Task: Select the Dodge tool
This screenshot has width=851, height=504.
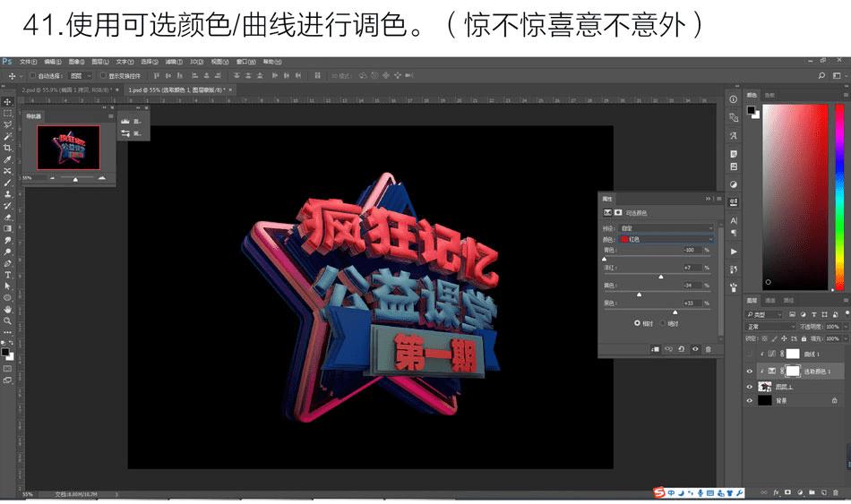Action: 7,252
